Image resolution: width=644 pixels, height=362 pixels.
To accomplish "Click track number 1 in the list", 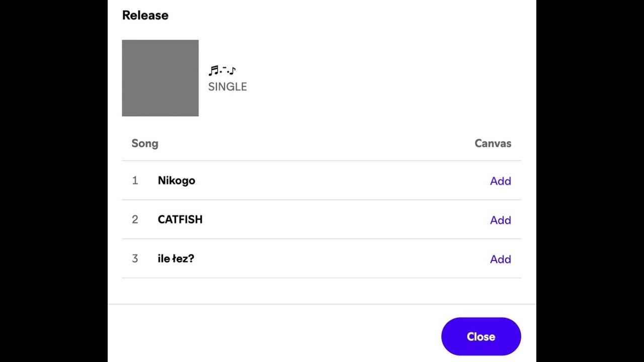I will tap(135, 180).
